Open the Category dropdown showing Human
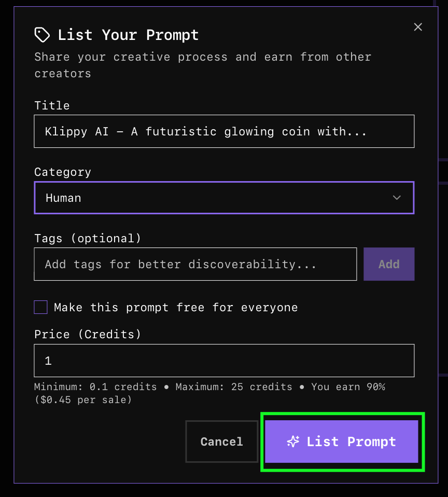This screenshot has width=448, height=497. coord(224,198)
